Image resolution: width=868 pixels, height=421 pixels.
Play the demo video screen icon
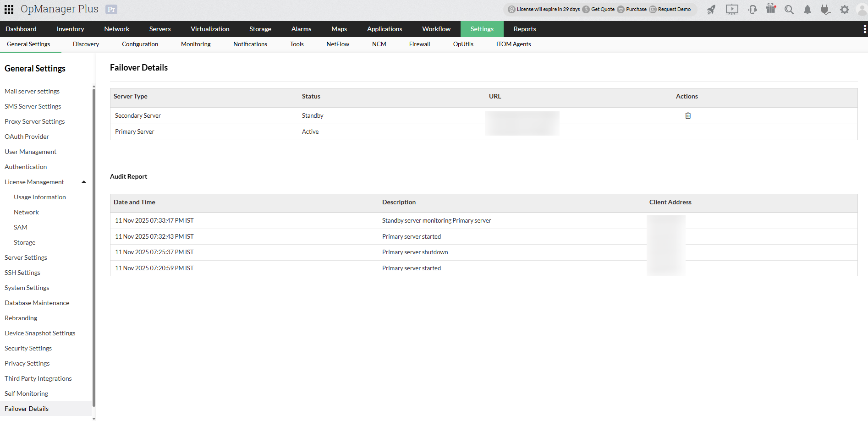731,9
